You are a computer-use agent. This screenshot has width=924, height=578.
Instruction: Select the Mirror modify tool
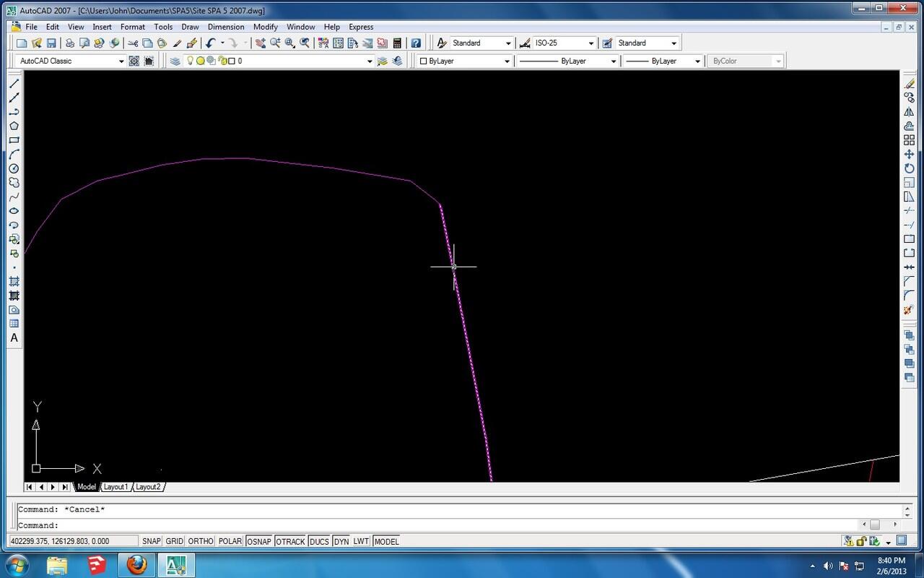pos(910,112)
